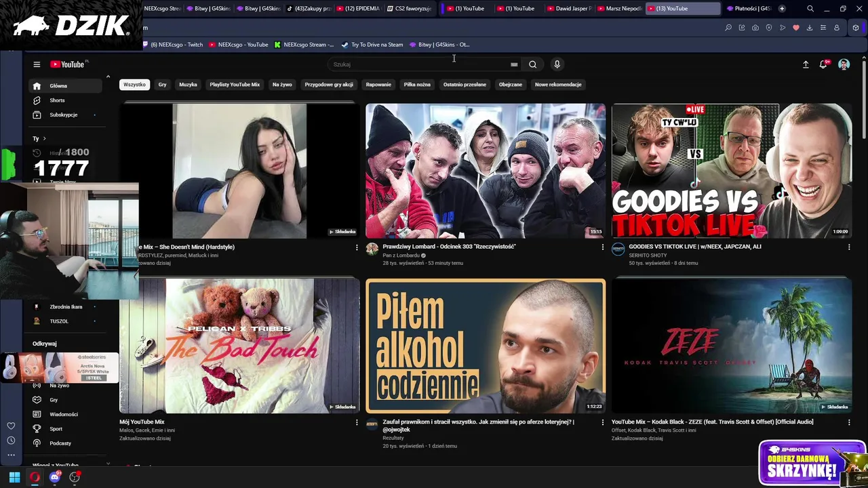The height and width of the screenshot is (488, 868).
Task: Open a new browser tab
Action: [x=782, y=9]
